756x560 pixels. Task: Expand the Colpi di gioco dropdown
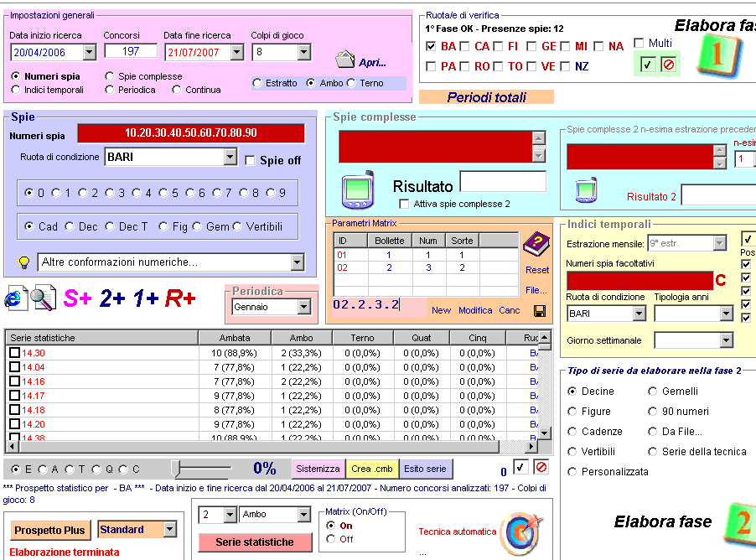click(x=303, y=52)
